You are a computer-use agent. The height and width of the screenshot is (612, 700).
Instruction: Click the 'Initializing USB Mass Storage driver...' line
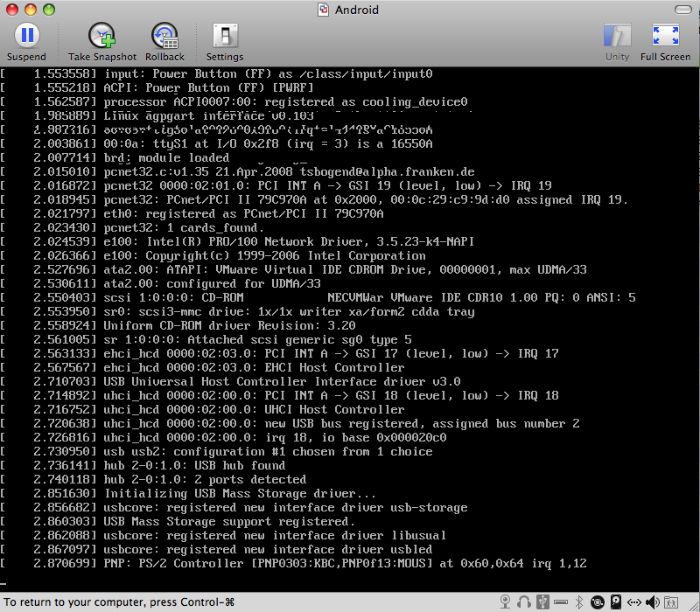pos(240,493)
